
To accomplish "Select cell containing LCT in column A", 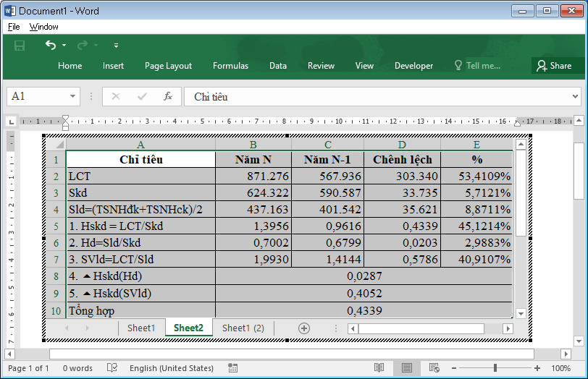I will coord(140,176).
